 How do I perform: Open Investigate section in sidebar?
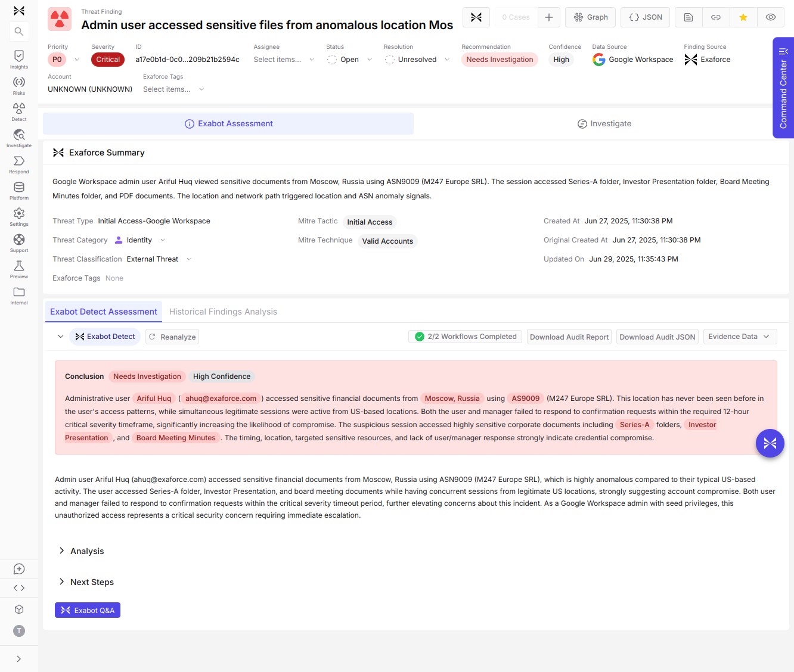19,138
